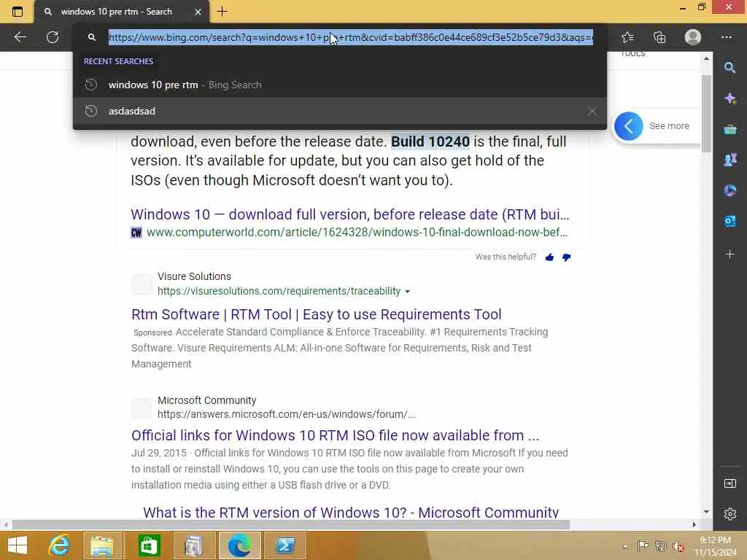Open the network tray icon

point(661,545)
